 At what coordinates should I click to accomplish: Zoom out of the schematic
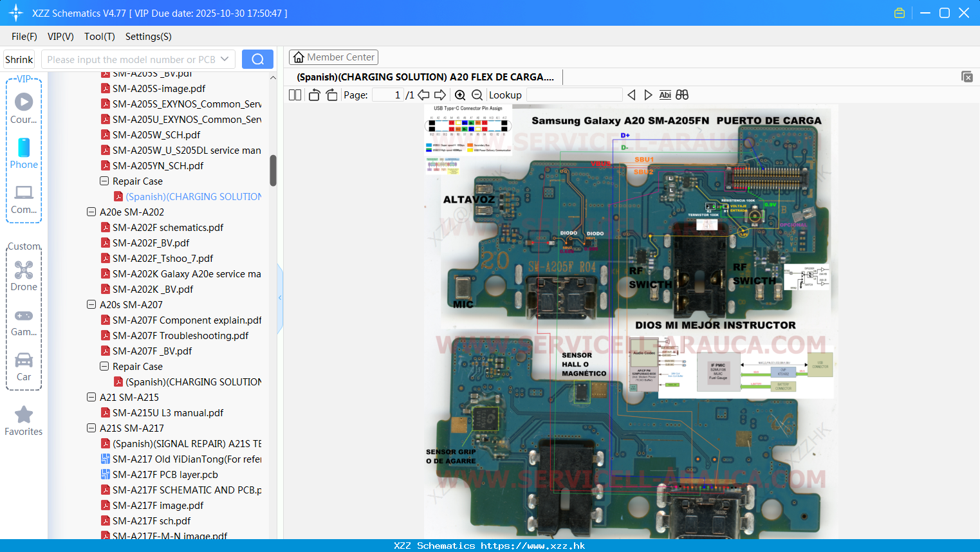point(477,95)
